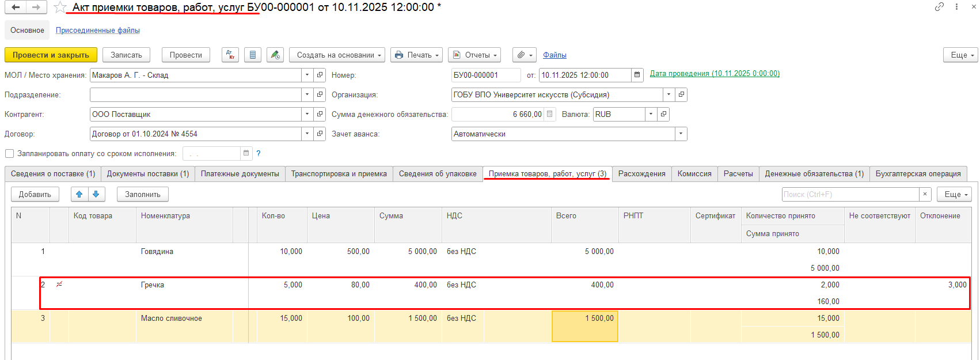
Task: Click the table search field Поиск
Action: coord(850,195)
